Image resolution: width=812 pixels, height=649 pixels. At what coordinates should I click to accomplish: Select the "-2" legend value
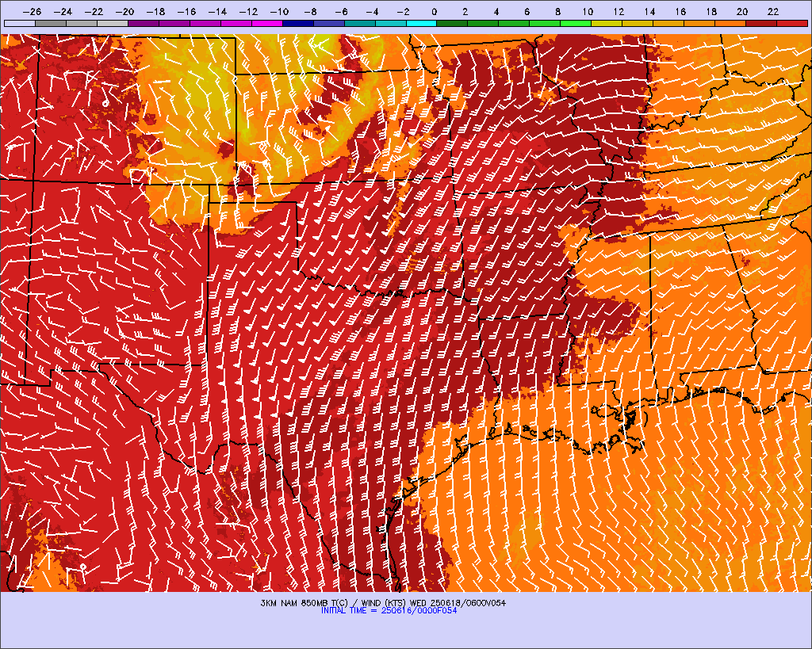(x=403, y=11)
